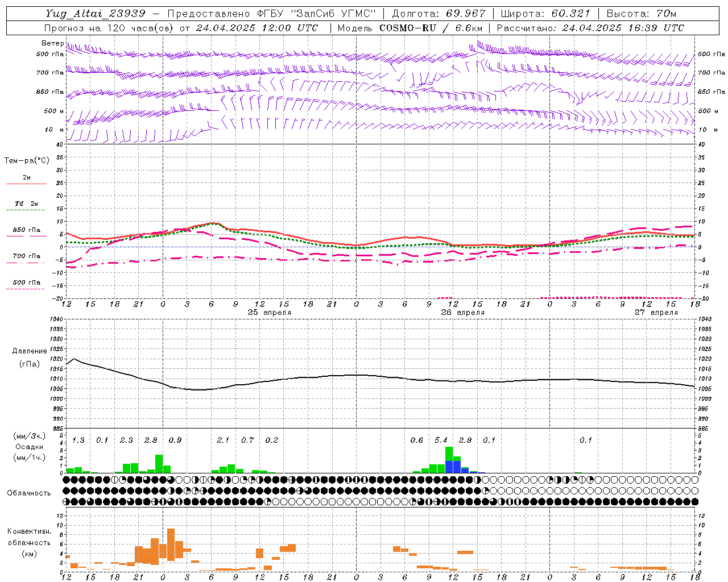Click the '(мм/1ч.)' units label
The height and width of the screenshot is (582, 728).
pyautogui.click(x=30, y=458)
